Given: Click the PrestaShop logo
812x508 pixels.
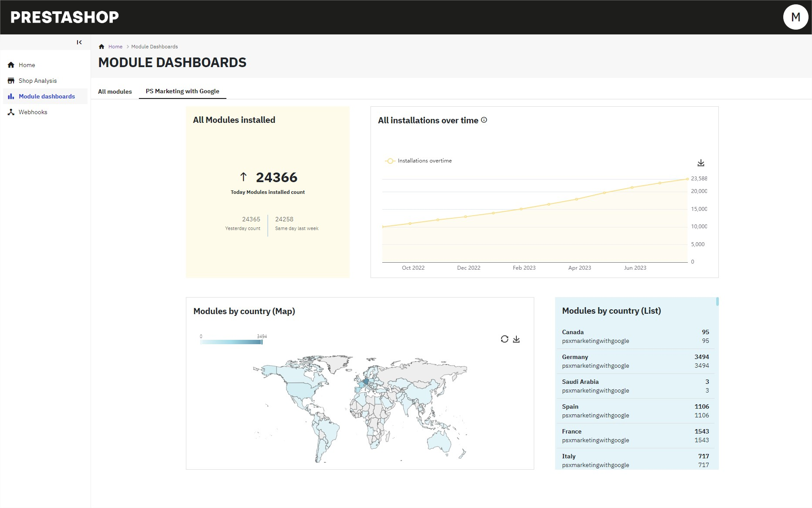Looking at the screenshot, I should (x=64, y=17).
